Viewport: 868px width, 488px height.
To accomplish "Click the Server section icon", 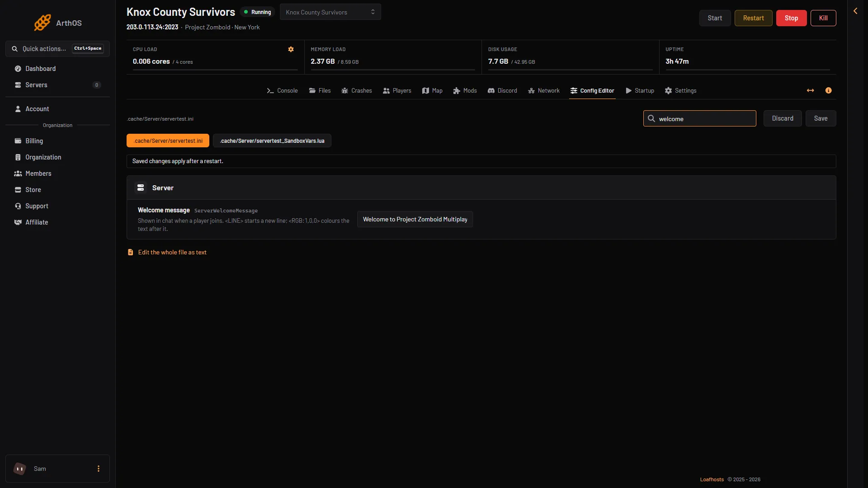I will coord(141,188).
